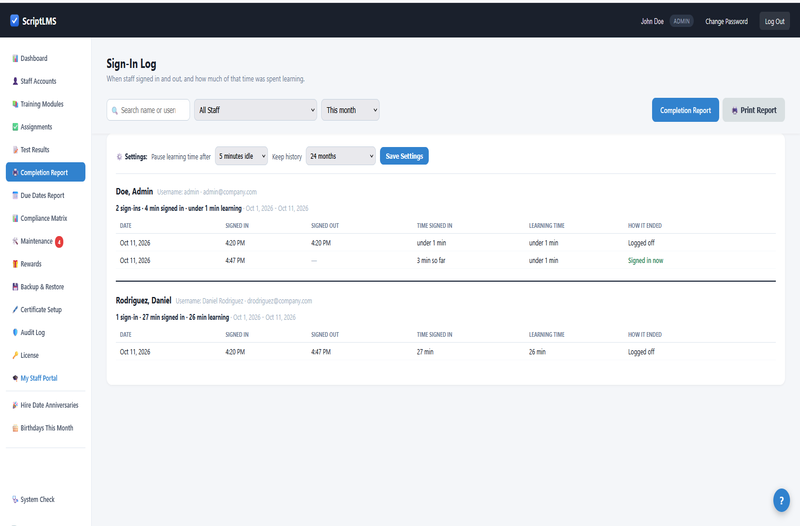Navigate to Compliance Matrix
The image size is (800, 526).
(45, 218)
